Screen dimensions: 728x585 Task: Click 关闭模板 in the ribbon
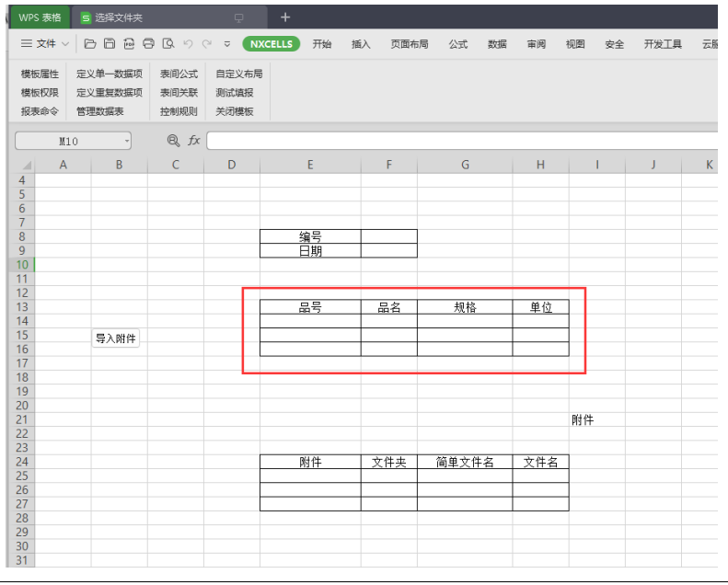(235, 111)
